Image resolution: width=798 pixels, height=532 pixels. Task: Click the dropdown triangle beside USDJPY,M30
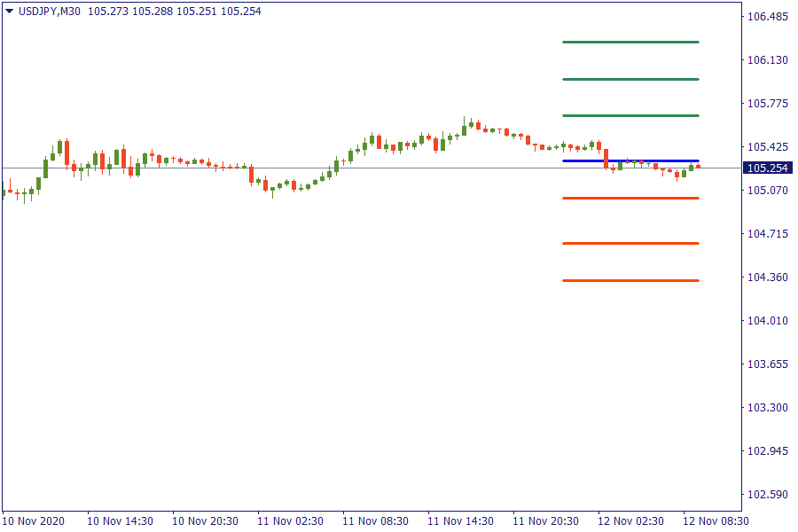coord(10,12)
